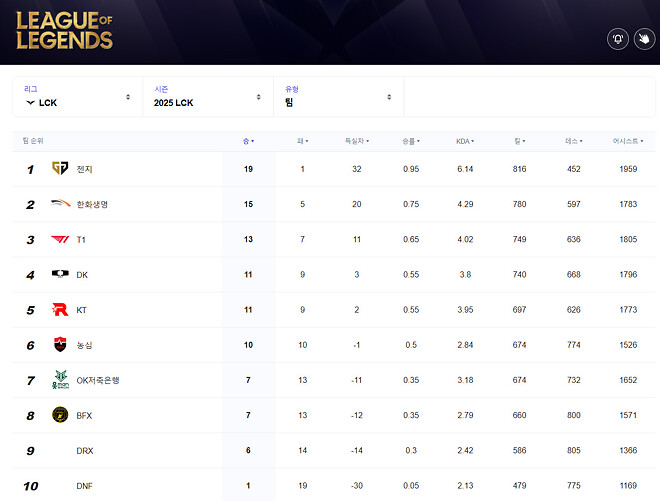The image size is (660, 501).
Task: Open the 농심 team name link
Action: click(x=84, y=345)
